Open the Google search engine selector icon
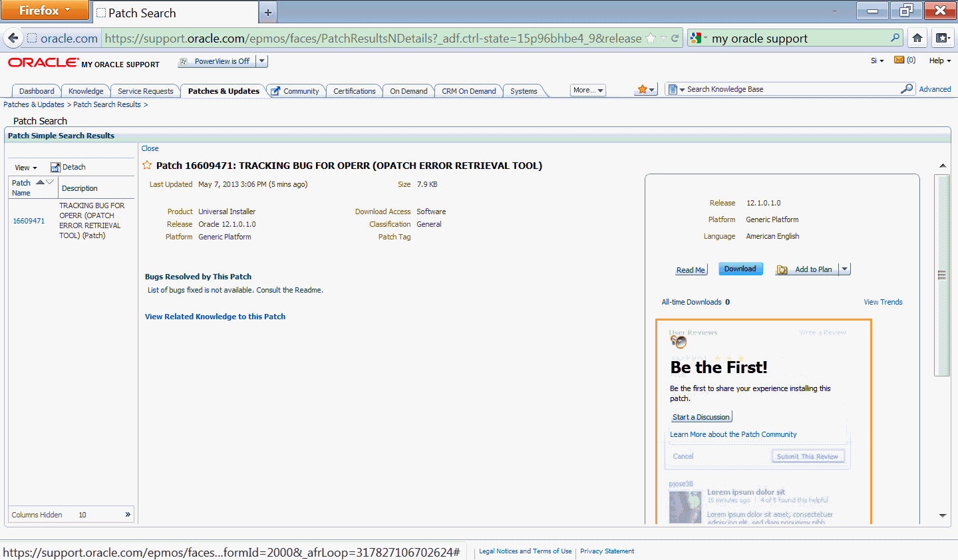The image size is (958, 560). point(695,39)
